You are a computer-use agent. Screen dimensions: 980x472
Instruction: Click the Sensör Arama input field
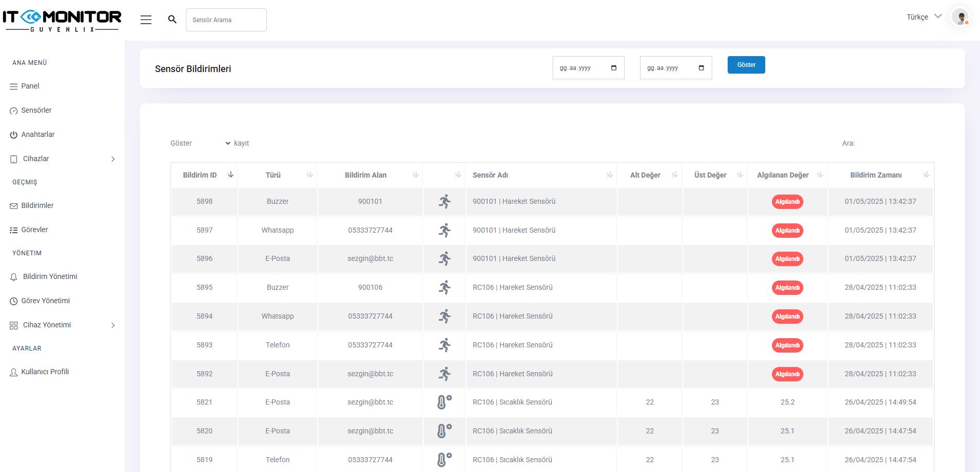click(x=226, y=20)
